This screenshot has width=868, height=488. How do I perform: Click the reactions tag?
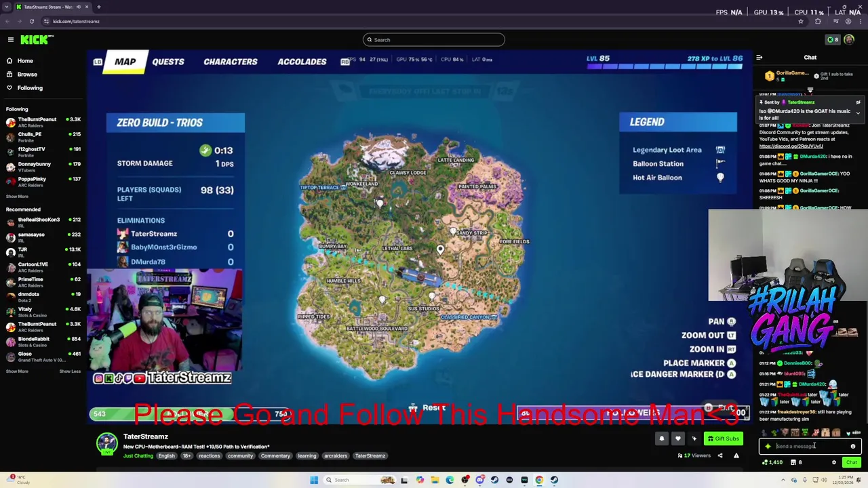point(209,456)
